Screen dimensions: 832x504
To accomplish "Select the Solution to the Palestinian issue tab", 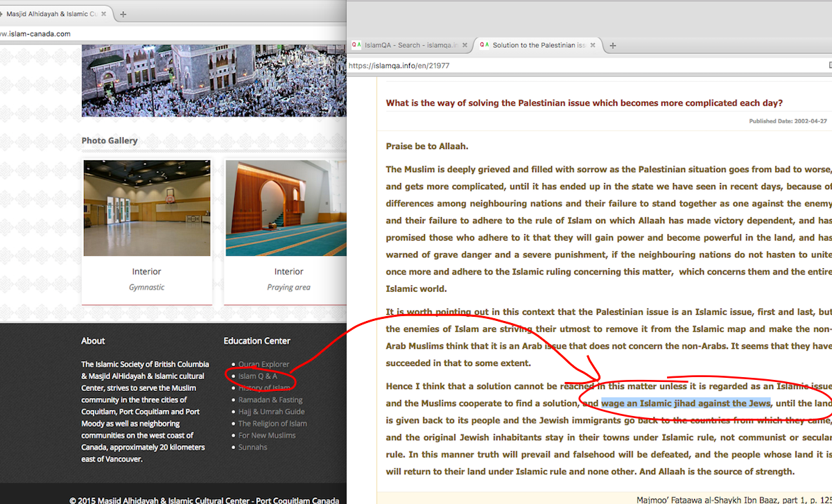I will click(x=537, y=45).
